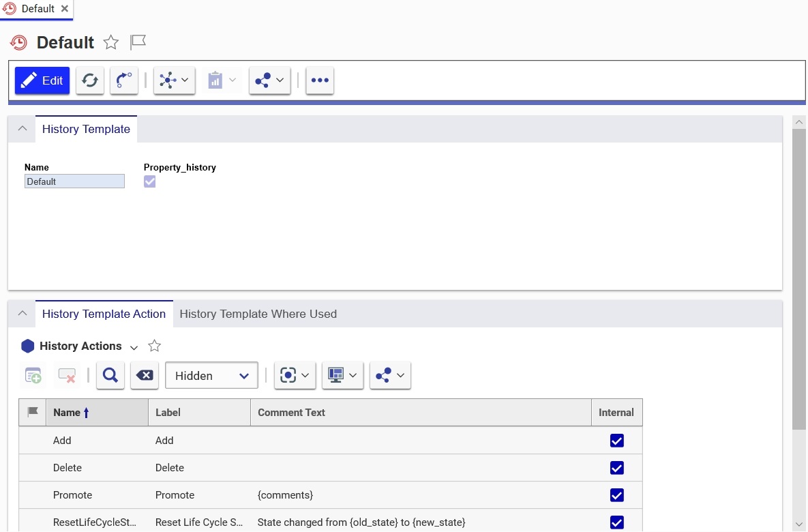This screenshot has width=808, height=532.
Task: Click the refresh icon in the toolbar
Action: click(x=89, y=80)
